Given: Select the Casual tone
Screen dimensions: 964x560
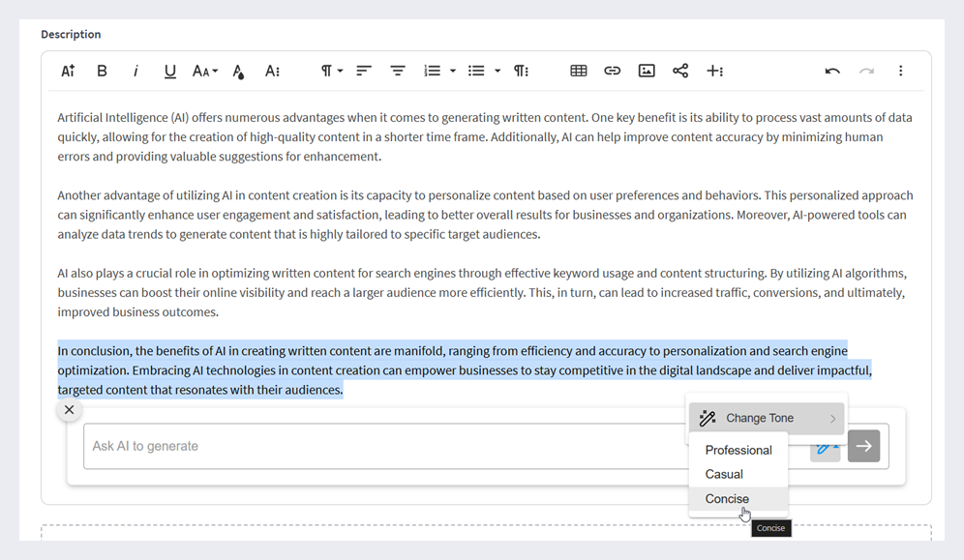Looking at the screenshot, I should [738, 475].
